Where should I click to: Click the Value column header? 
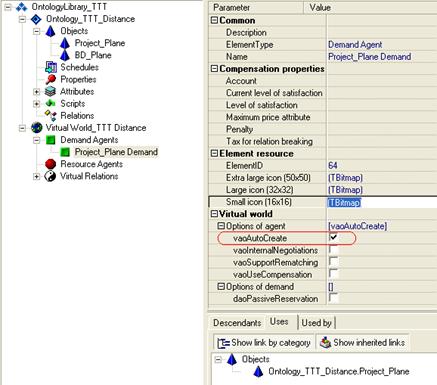[x=370, y=7]
